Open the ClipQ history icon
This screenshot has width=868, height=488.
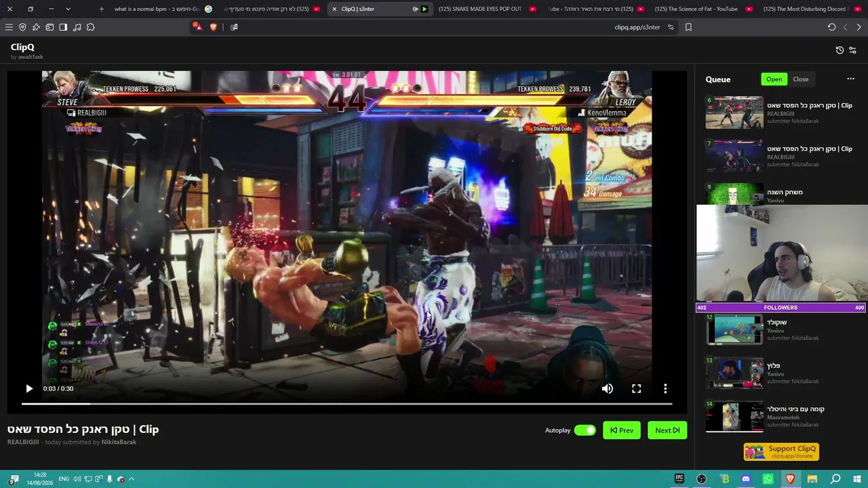pyautogui.click(x=840, y=50)
